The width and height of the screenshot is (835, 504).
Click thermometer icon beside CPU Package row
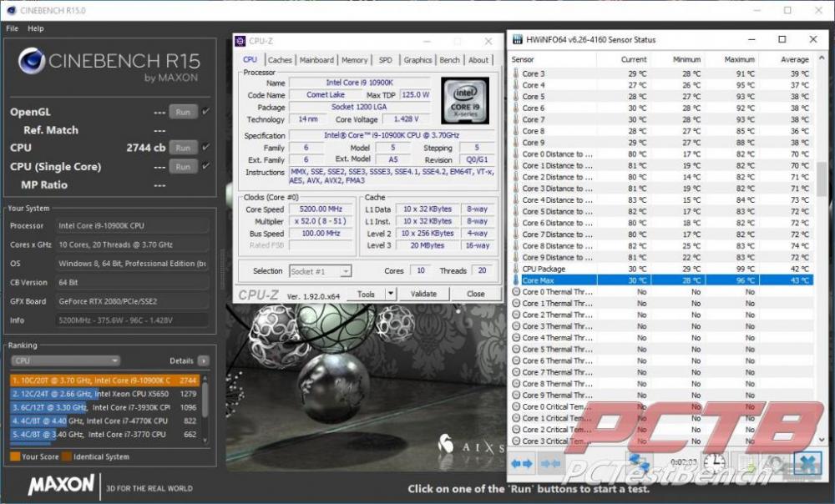(515, 269)
